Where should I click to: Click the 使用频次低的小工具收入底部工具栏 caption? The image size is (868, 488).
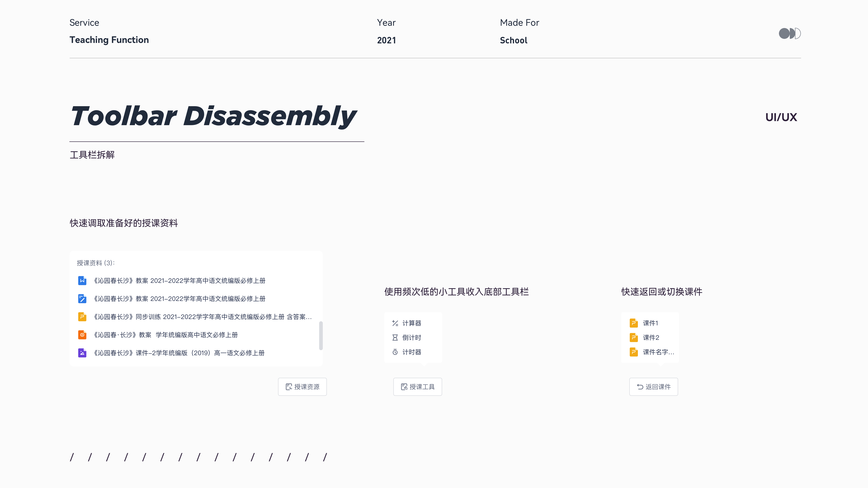(456, 292)
